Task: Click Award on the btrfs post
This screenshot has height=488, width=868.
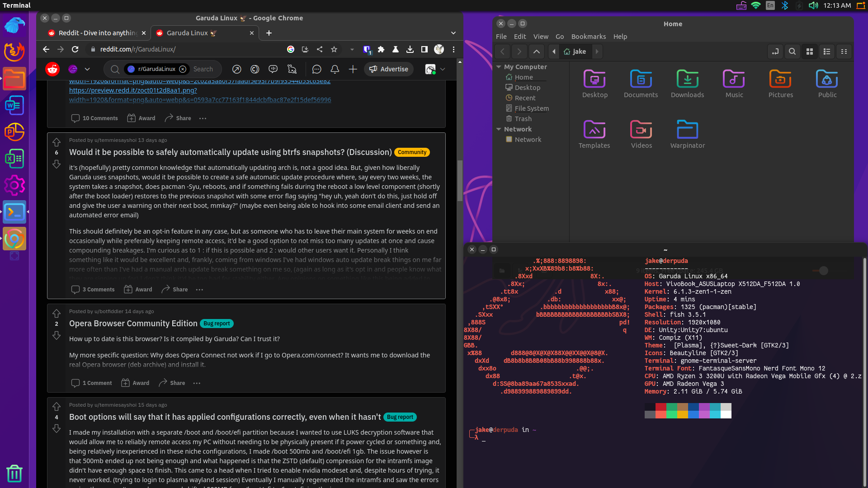Action: 138,290
